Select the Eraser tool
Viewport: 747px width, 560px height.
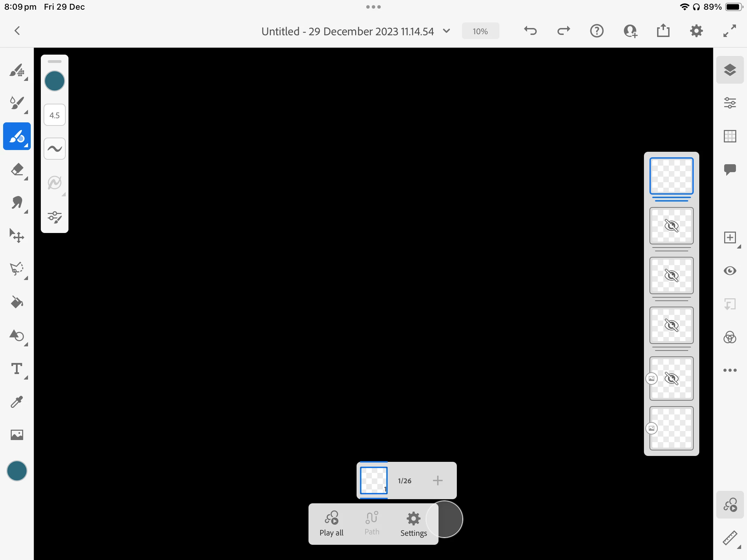pyautogui.click(x=17, y=170)
